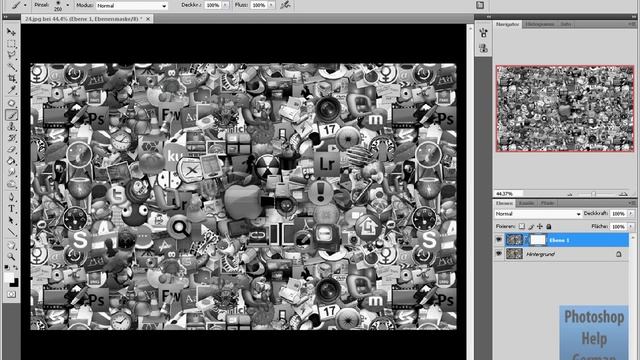Click the Navigator zoom out button
Screen dimensions: 640x360
coord(570,194)
